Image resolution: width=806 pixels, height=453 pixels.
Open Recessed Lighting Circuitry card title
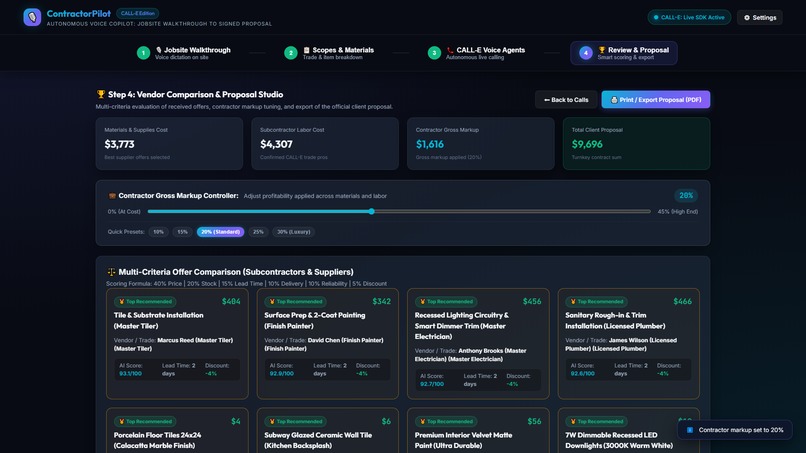tap(462, 326)
